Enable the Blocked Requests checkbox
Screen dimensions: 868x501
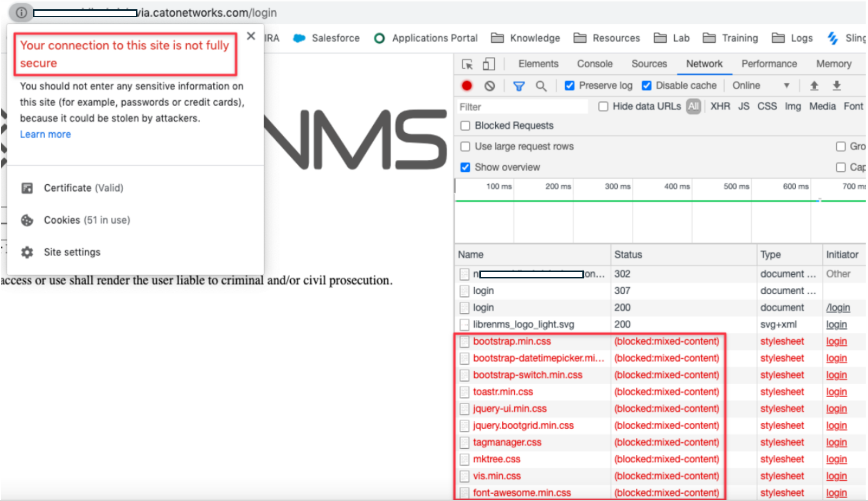coord(465,125)
